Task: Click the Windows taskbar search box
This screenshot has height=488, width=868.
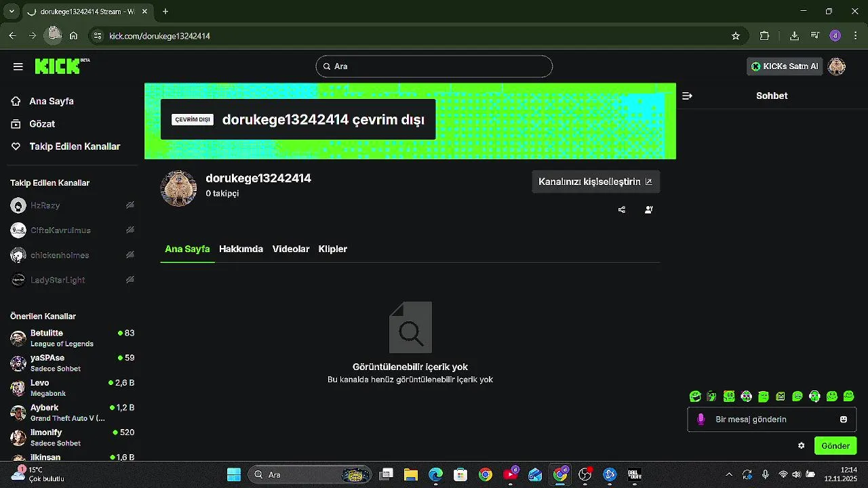Action: tap(310, 474)
